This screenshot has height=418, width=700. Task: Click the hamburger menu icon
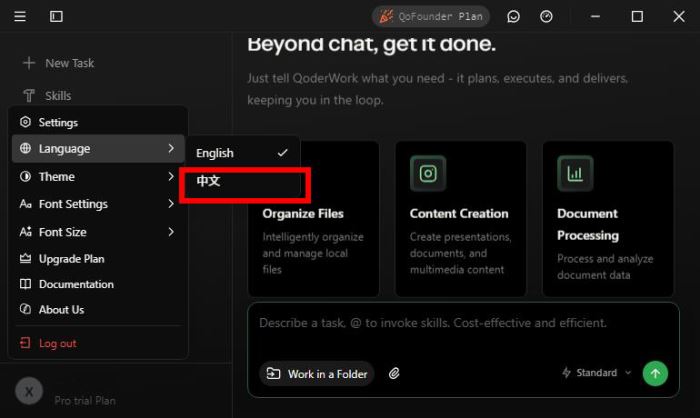[x=21, y=16]
